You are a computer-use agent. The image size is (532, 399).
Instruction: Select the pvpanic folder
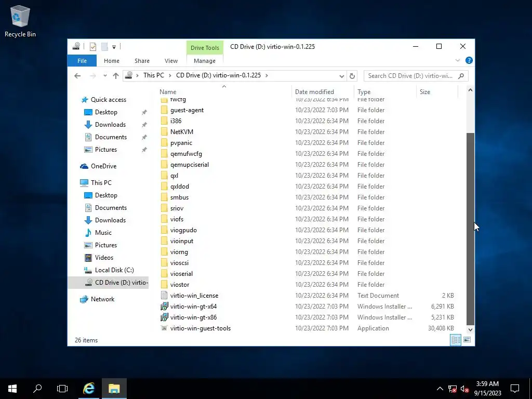[181, 143]
